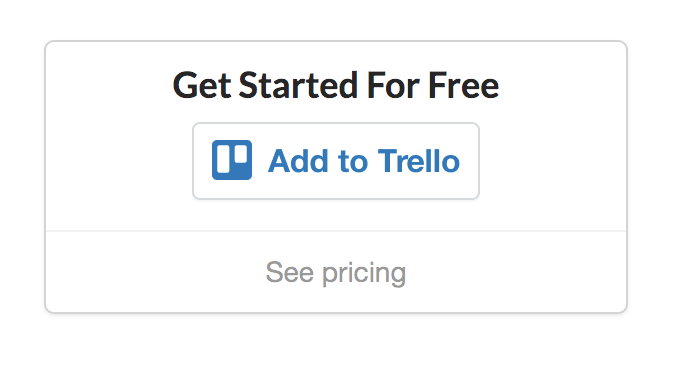This screenshot has width=688, height=370.
Task: Click the blue Trello logo icon
Action: 232,160
